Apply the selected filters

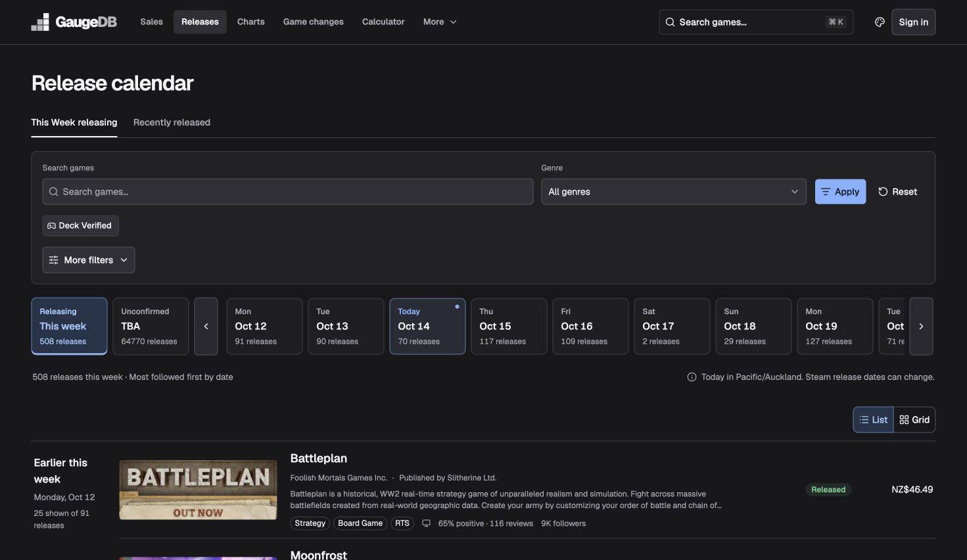tap(840, 191)
